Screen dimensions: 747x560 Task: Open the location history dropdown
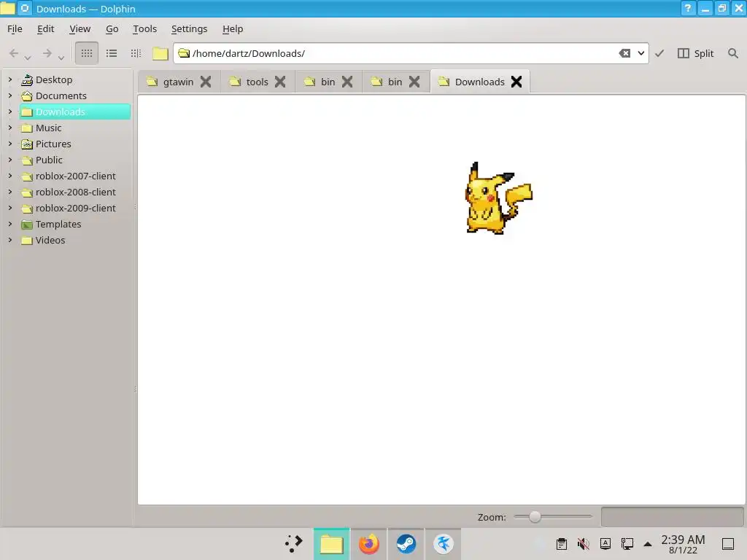point(641,53)
